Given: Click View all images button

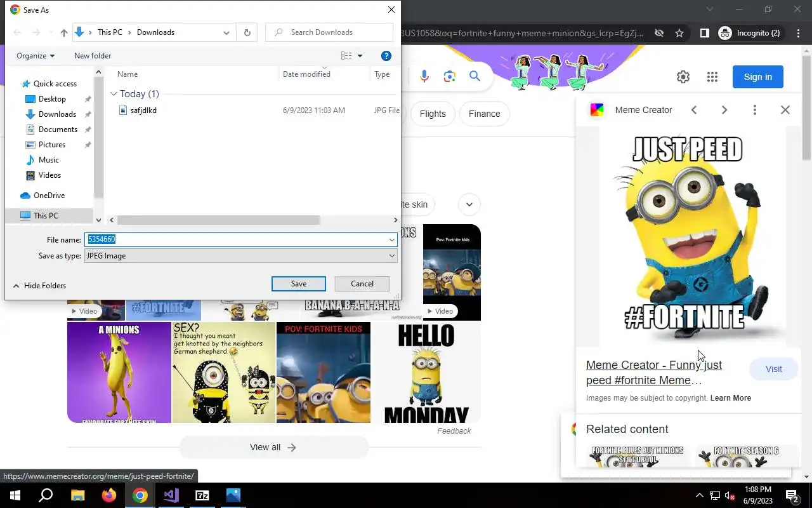Looking at the screenshot, I should [x=273, y=447].
